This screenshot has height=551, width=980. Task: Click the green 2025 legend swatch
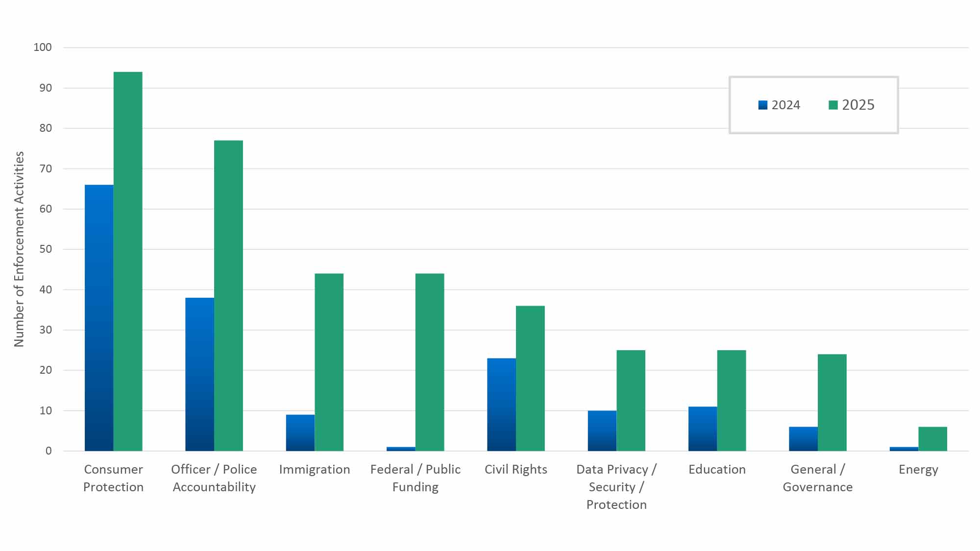[x=833, y=105]
